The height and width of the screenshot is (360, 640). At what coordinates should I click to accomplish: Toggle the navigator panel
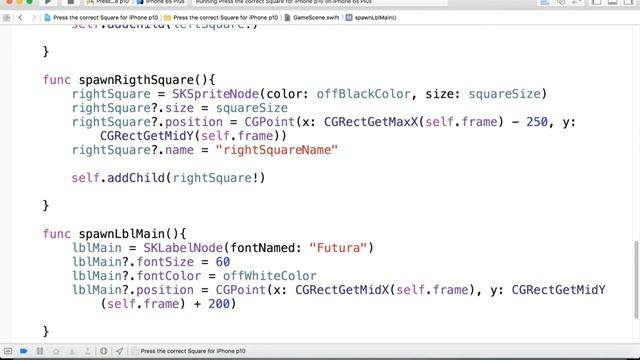[596, 2]
